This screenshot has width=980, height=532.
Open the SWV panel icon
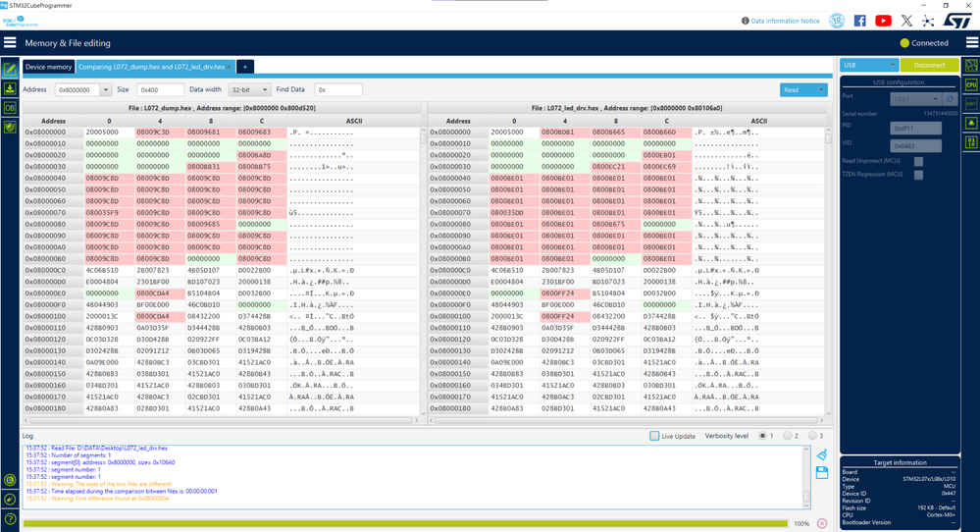tap(971, 104)
